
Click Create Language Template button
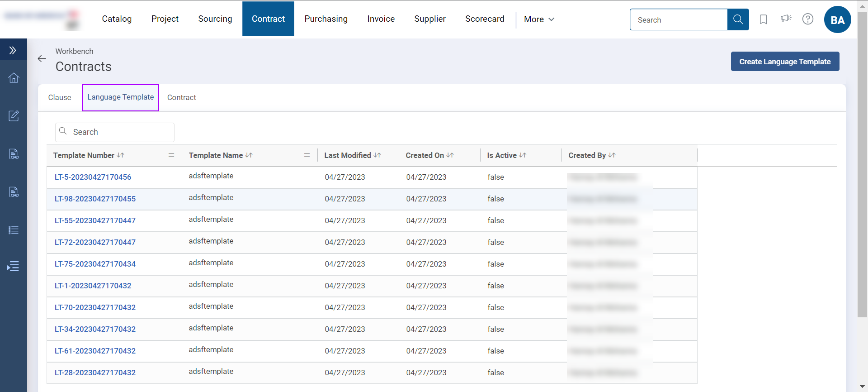tap(785, 62)
